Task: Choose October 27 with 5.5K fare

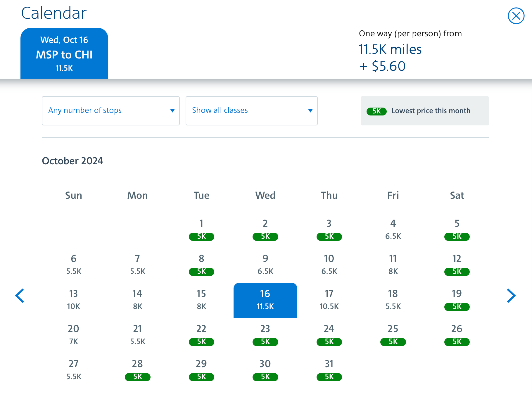Action: [x=73, y=370]
